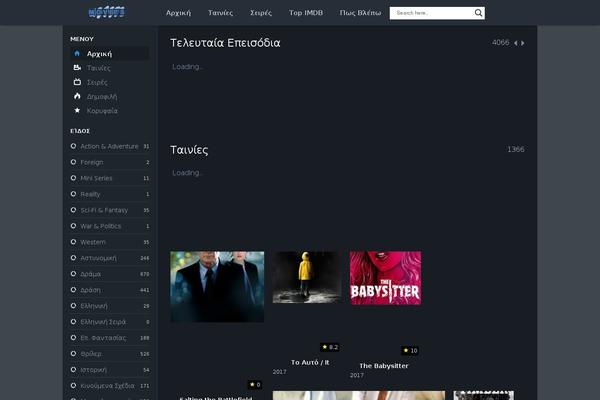
Task: Click the circle icon beside Foreign
Action: pos(73,162)
